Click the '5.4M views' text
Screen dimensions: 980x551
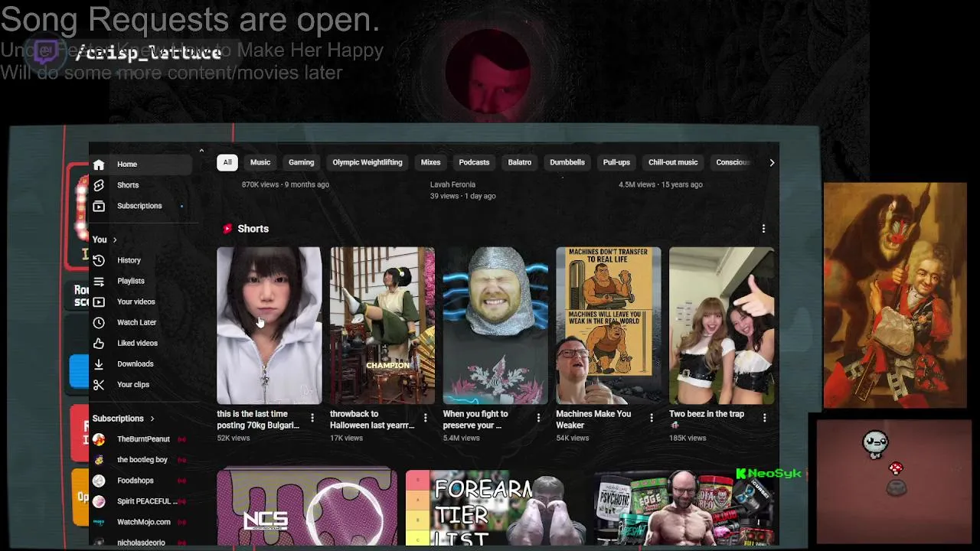pos(462,438)
